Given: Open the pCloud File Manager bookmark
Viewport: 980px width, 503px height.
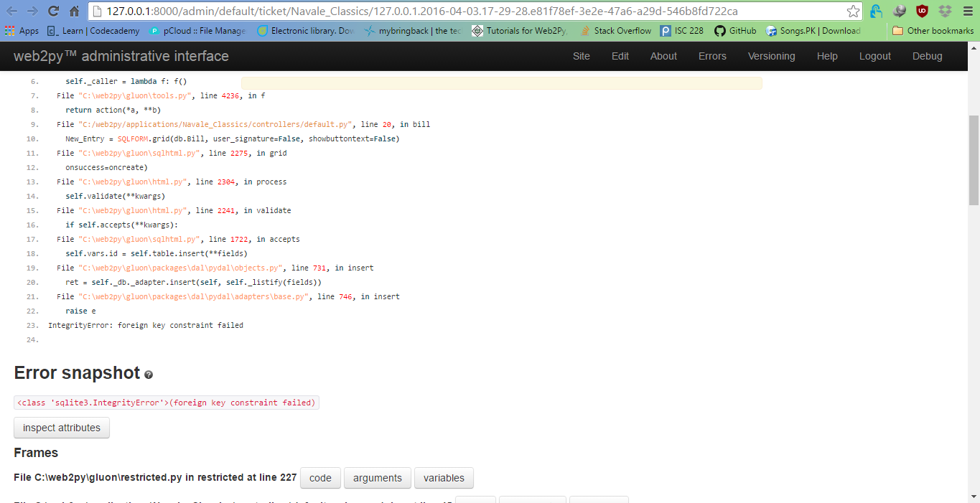Looking at the screenshot, I should 197,31.
